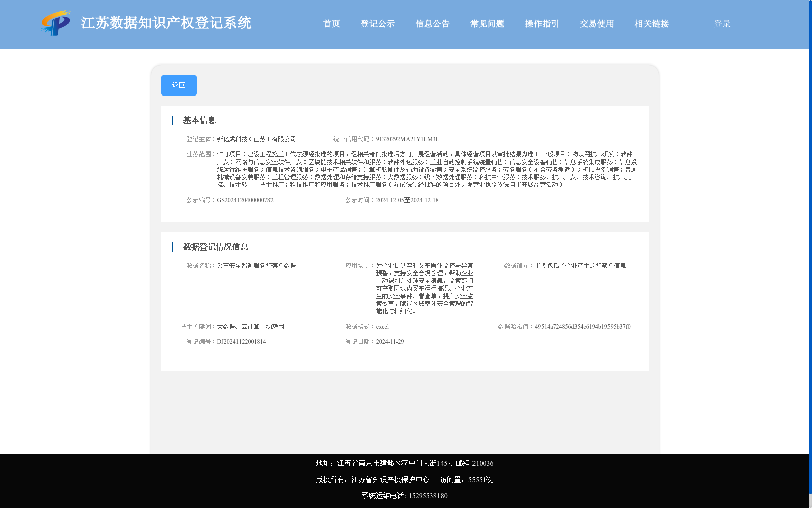Click the support phone 15295538180

click(x=428, y=496)
